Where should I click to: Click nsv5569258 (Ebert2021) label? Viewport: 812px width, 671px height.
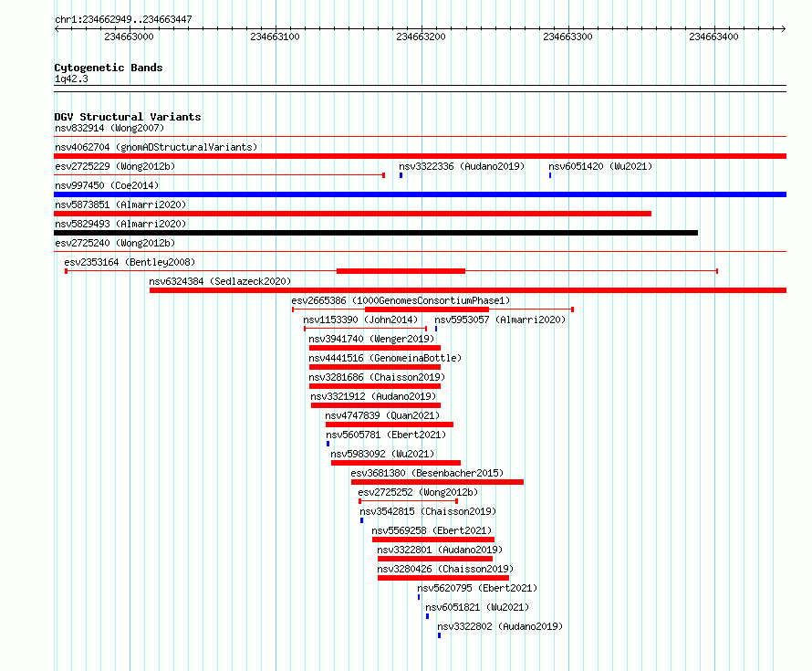pos(432,530)
